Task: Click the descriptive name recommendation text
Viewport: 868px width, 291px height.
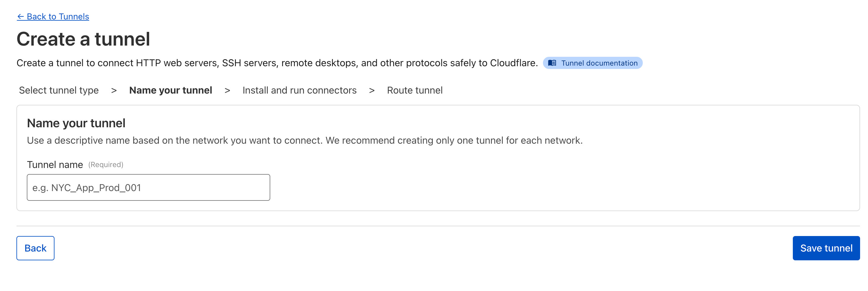Action: [x=305, y=140]
